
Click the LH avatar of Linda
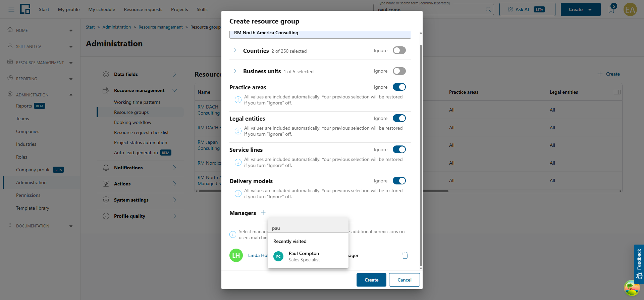tap(236, 255)
